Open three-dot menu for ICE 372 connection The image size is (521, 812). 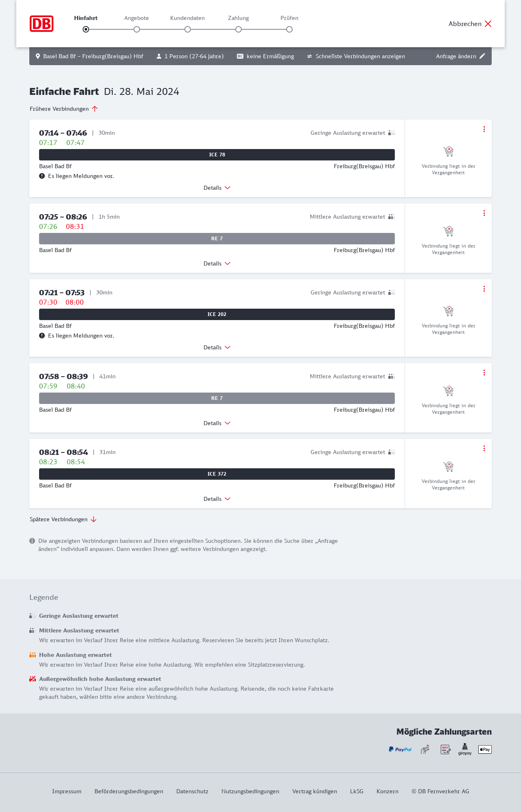point(484,448)
